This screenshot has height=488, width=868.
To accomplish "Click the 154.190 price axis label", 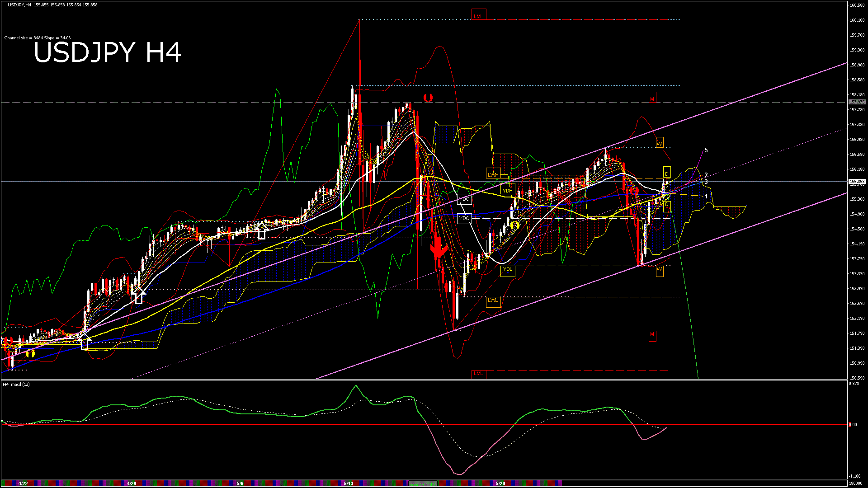I will click(857, 244).
